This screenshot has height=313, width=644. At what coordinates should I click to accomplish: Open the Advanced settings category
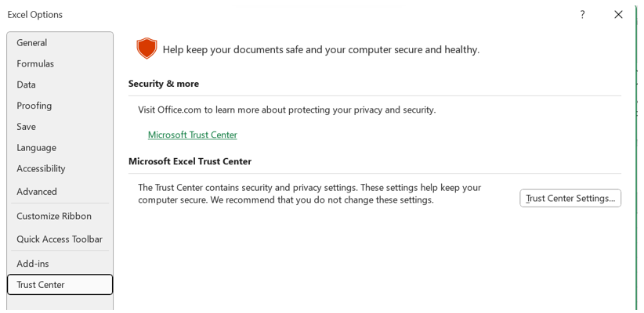click(x=37, y=192)
